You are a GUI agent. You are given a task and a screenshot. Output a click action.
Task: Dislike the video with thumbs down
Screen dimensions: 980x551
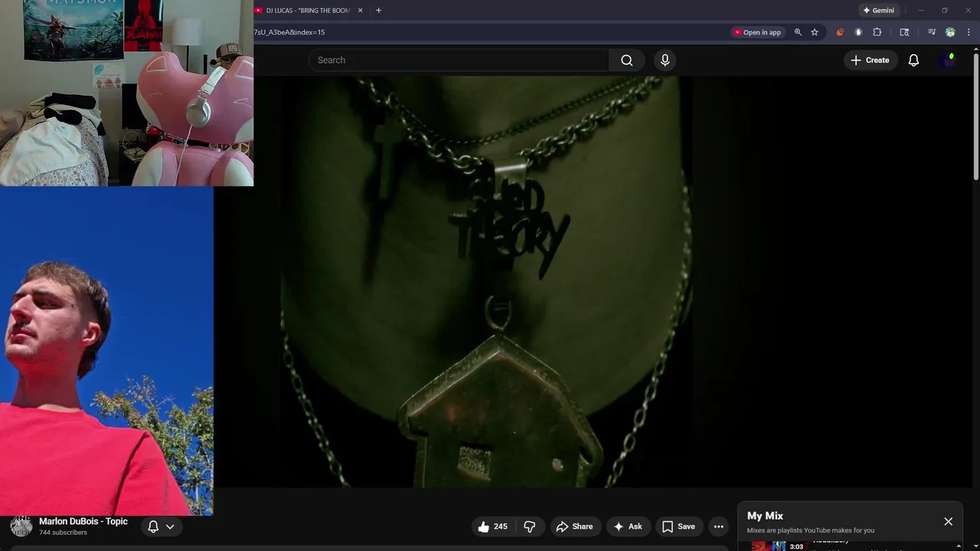pyautogui.click(x=529, y=527)
